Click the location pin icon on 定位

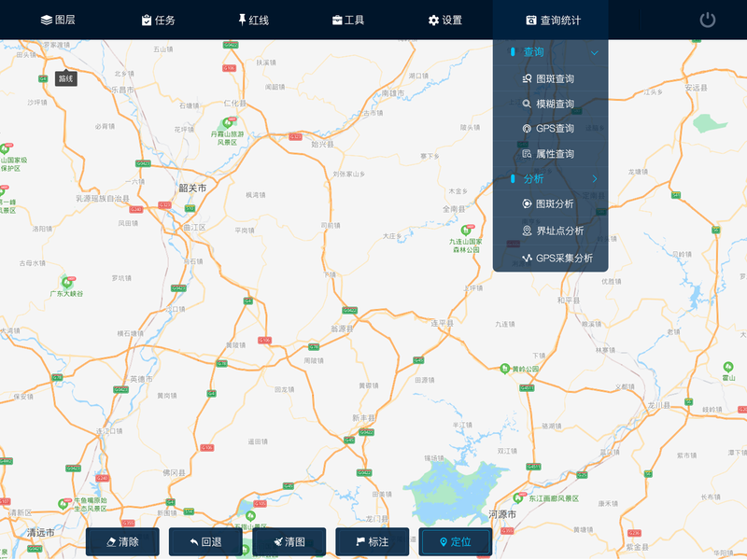[444, 542]
